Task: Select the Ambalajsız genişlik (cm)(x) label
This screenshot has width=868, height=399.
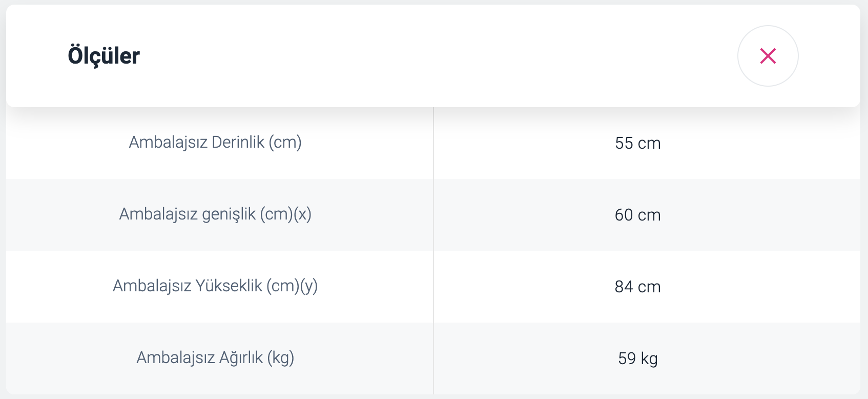Action: click(x=215, y=214)
